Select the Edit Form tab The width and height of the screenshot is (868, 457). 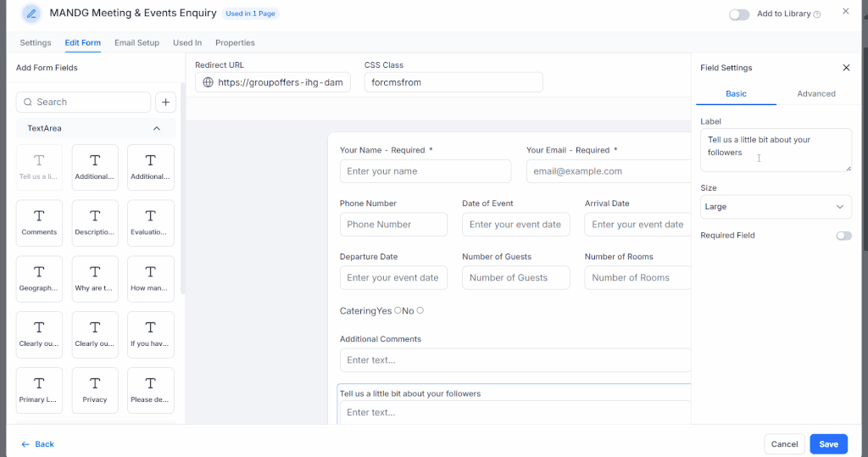click(x=82, y=42)
